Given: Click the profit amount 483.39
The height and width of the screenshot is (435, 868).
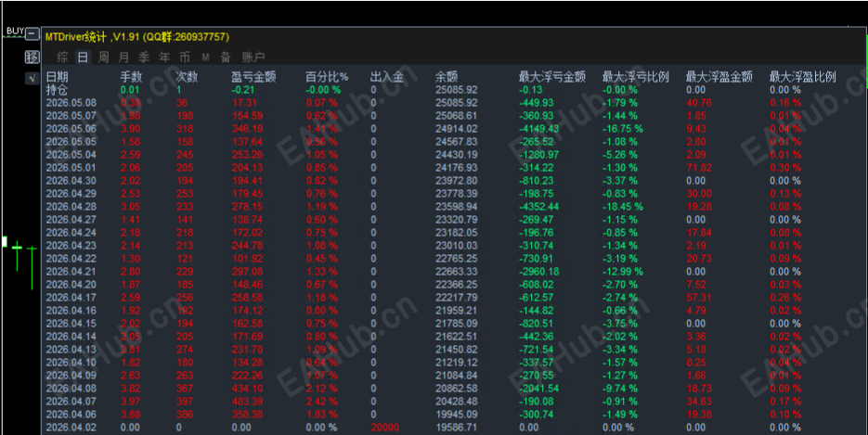Looking at the screenshot, I should tap(248, 402).
